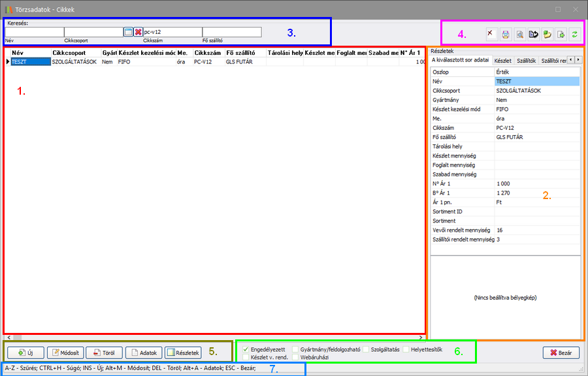Tick the Webáruházi checkbox
This screenshot has height=376, width=588.
tap(295, 357)
